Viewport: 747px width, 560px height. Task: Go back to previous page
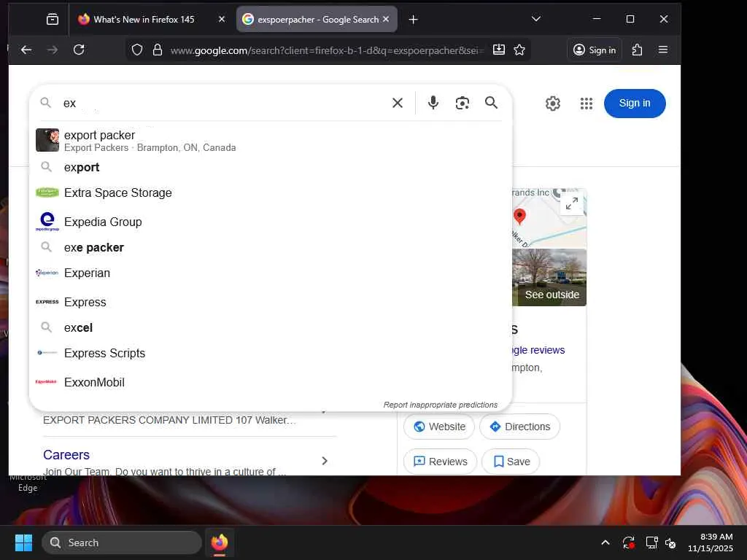click(26, 50)
